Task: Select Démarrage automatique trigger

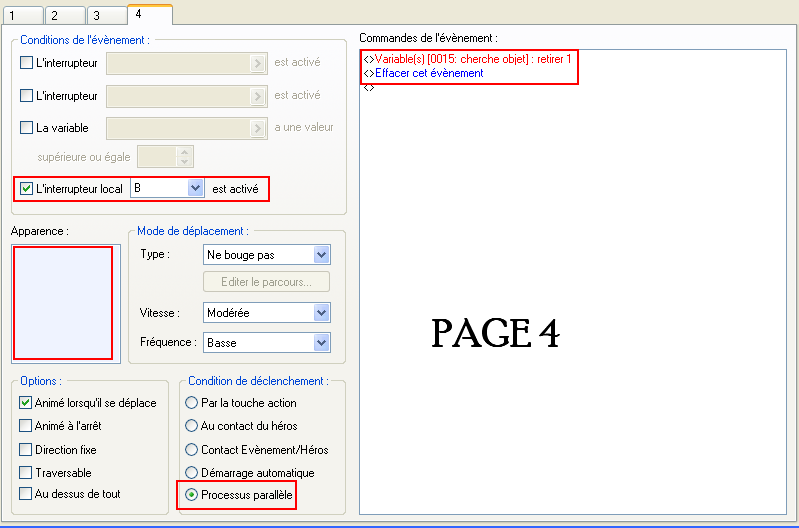Action: tap(191, 473)
